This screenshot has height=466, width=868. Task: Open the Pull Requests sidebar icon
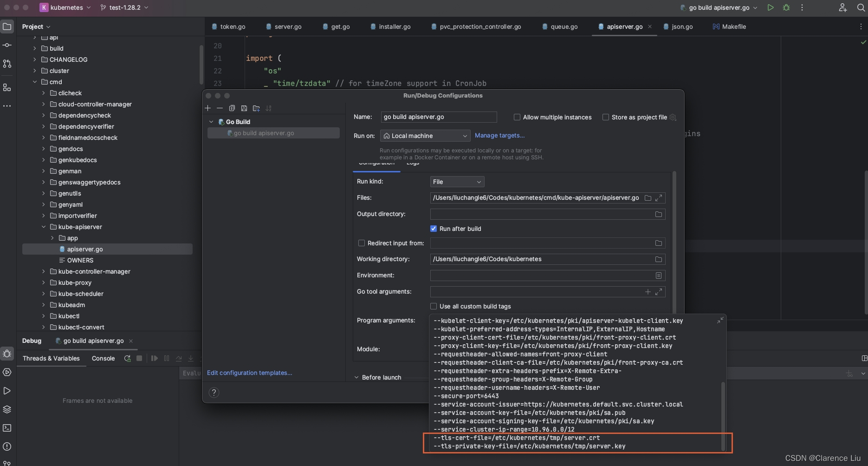[x=7, y=64]
